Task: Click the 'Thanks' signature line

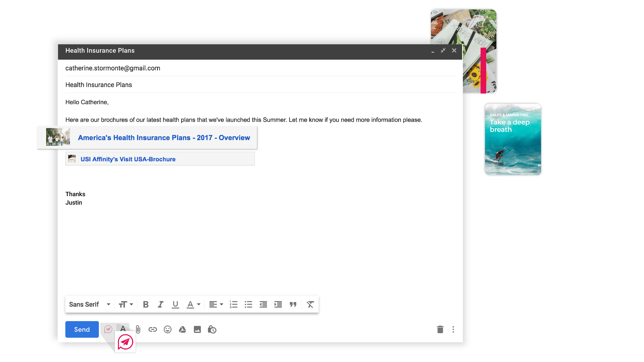Action: pyautogui.click(x=75, y=194)
